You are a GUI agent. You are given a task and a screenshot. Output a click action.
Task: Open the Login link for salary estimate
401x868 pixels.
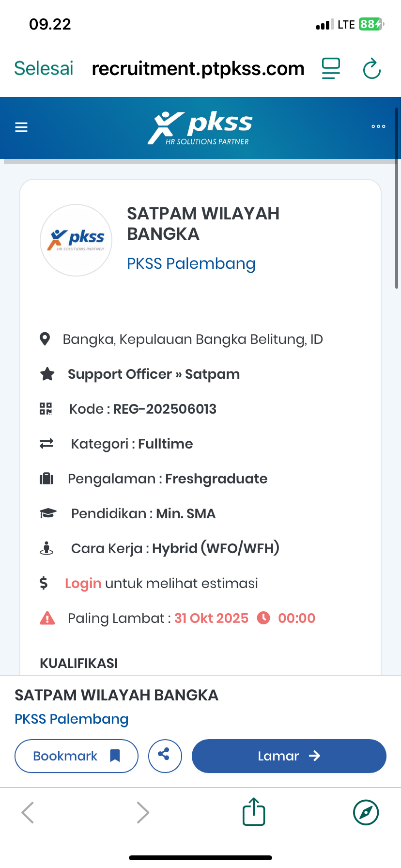click(x=83, y=583)
